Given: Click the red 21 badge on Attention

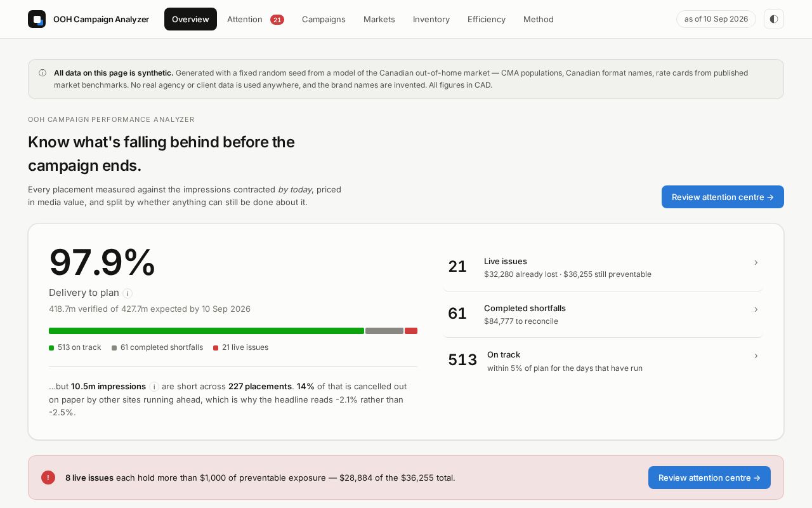Looking at the screenshot, I should point(277,20).
